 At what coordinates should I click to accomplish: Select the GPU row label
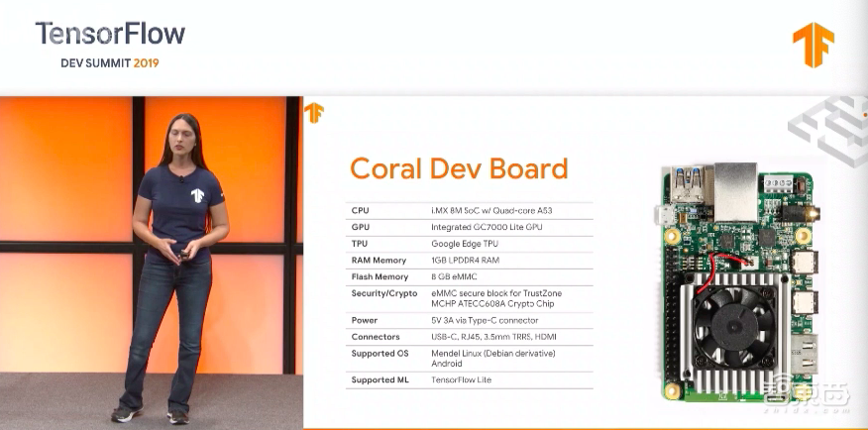[360, 227]
